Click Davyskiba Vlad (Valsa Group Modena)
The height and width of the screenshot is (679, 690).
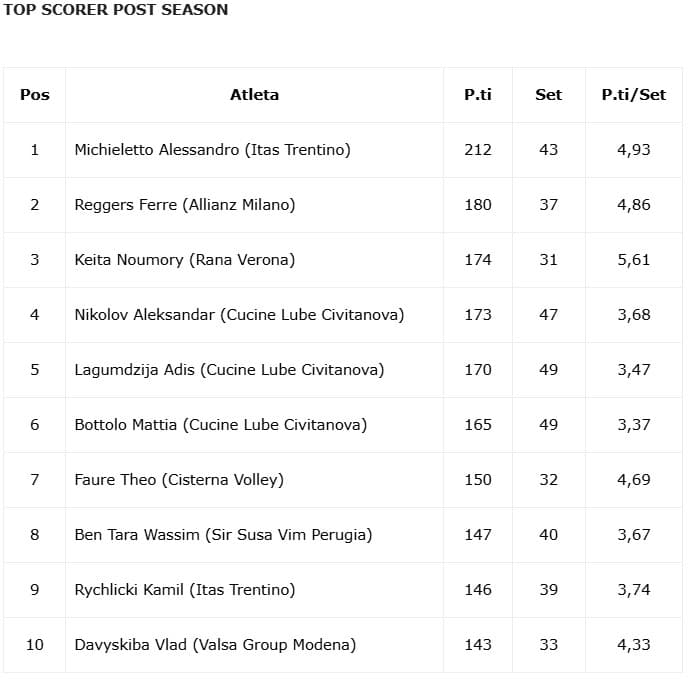(215, 645)
